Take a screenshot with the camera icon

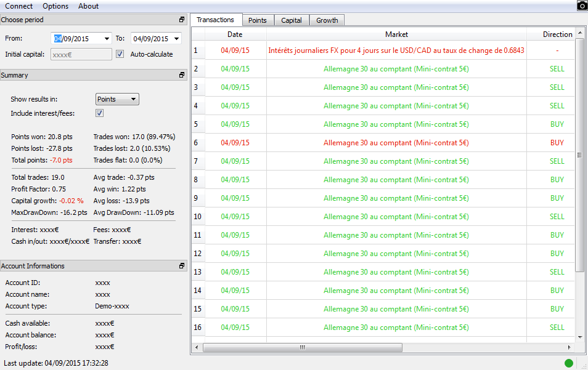(x=582, y=6)
